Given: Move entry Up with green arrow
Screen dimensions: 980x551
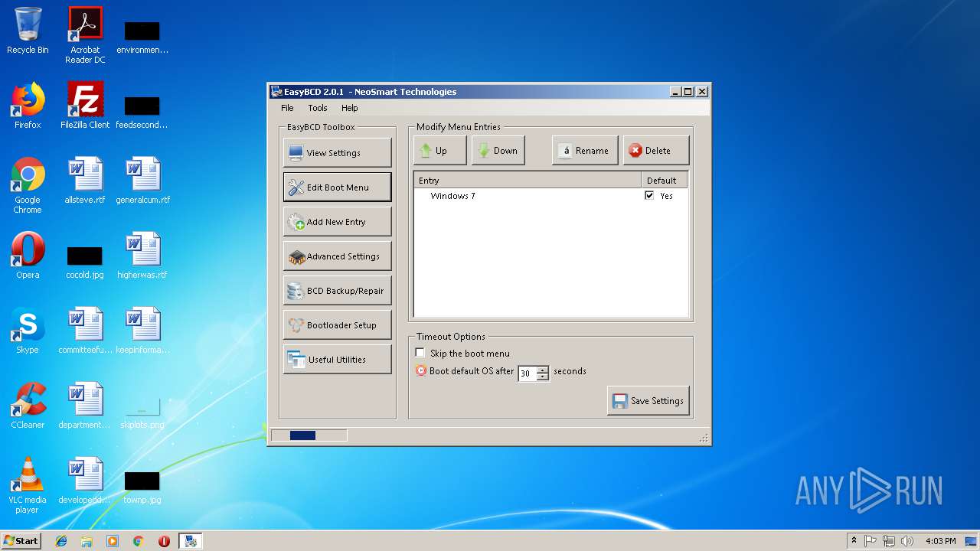Looking at the screenshot, I should [440, 151].
